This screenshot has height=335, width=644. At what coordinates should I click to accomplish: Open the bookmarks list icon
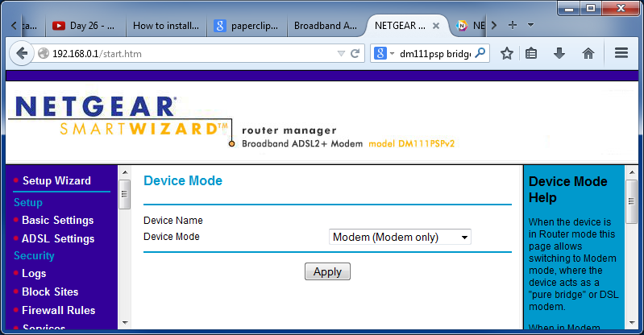pos(531,53)
